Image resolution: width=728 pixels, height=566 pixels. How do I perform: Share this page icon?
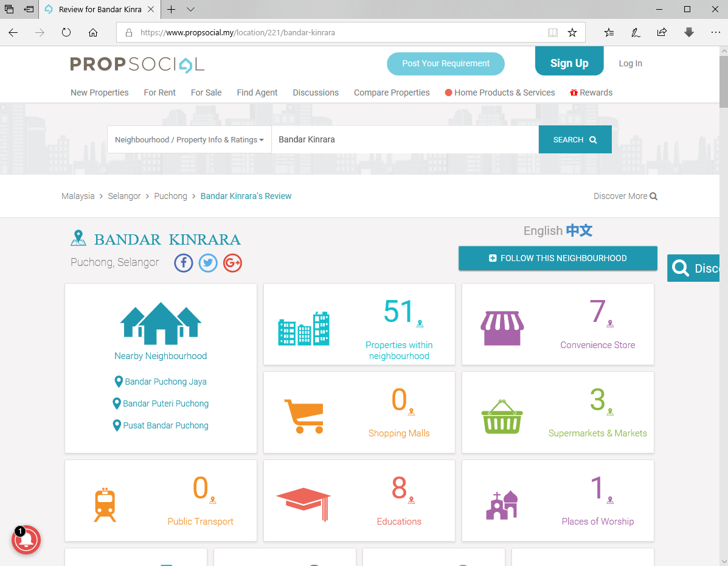point(662,32)
